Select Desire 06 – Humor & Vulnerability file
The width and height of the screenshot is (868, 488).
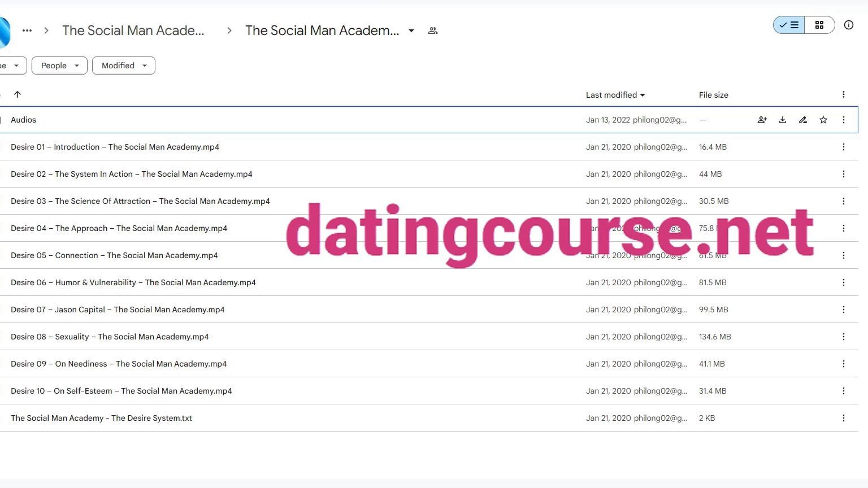coord(429,282)
